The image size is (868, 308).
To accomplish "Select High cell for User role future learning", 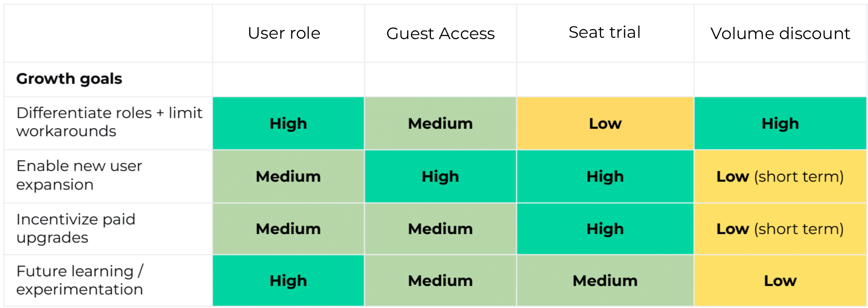I will click(288, 281).
